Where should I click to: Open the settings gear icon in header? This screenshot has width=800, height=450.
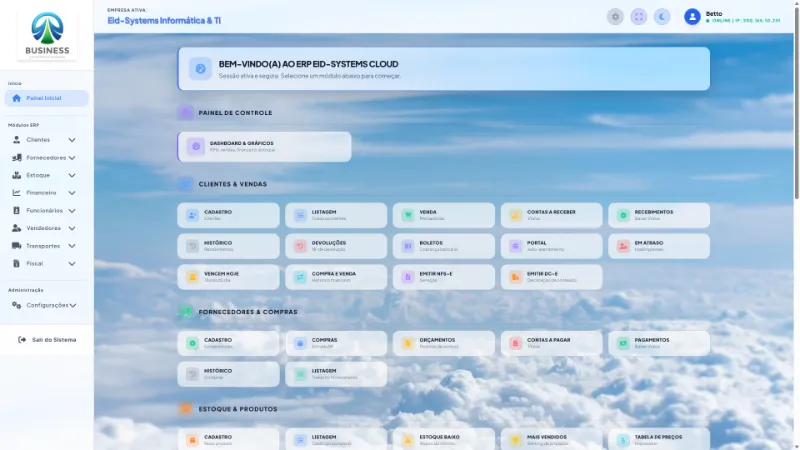coord(615,17)
